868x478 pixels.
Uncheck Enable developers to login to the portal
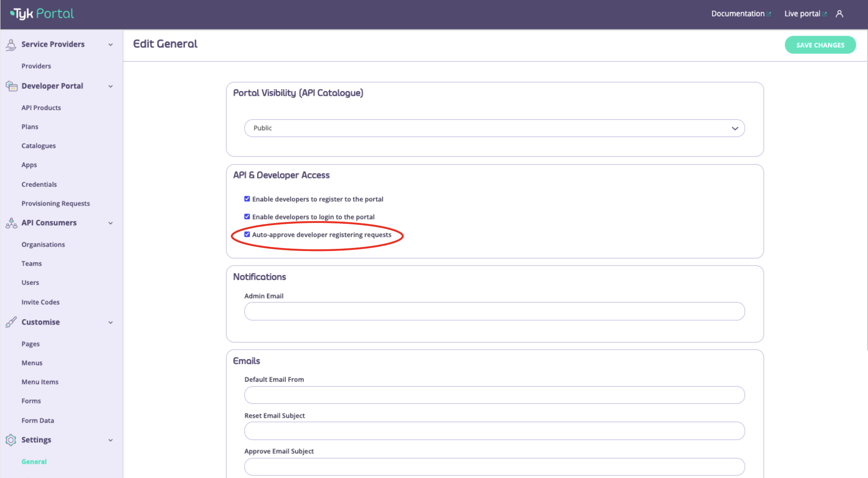tap(247, 216)
